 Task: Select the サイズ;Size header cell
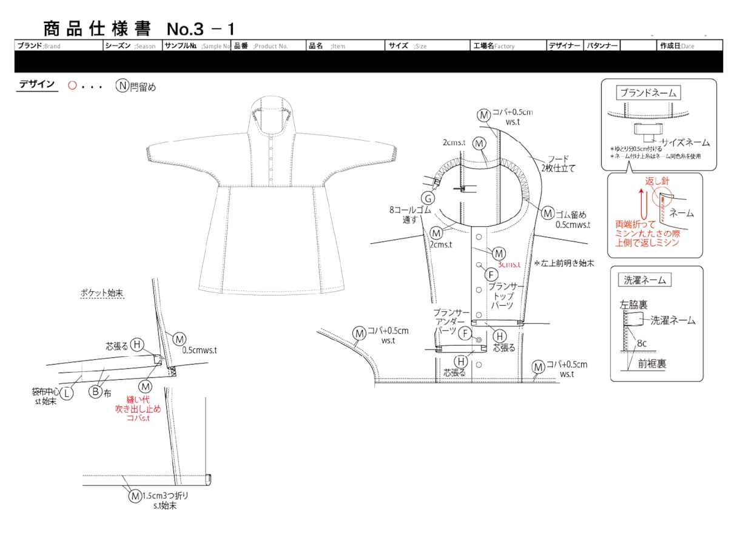(428, 46)
